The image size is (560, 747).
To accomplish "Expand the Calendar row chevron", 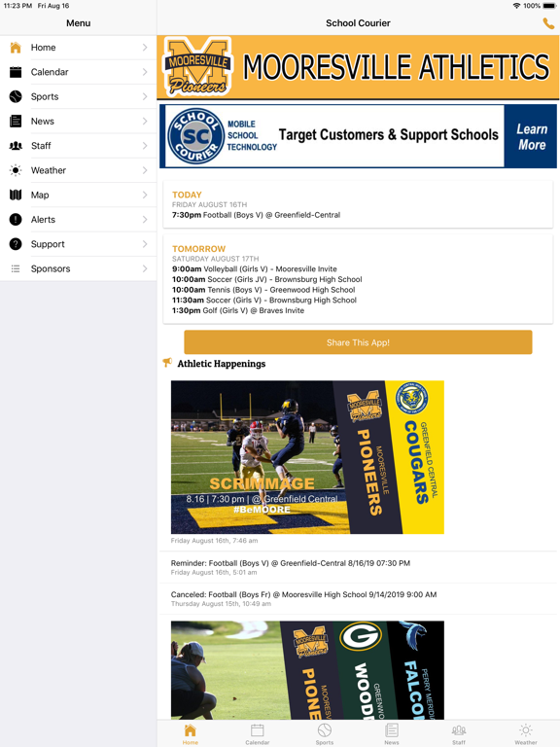I will (145, 72).
